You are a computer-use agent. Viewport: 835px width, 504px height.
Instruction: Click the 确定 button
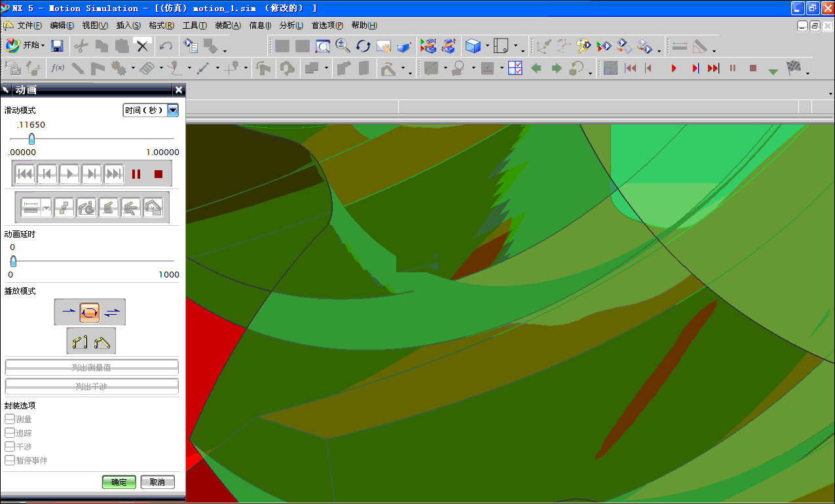119,482
